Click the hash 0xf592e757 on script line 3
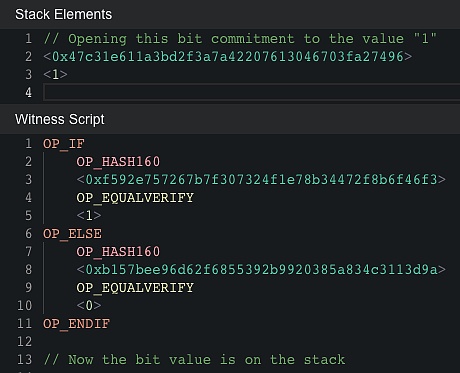This screenshot has width=460, height=373. (261, 180)
